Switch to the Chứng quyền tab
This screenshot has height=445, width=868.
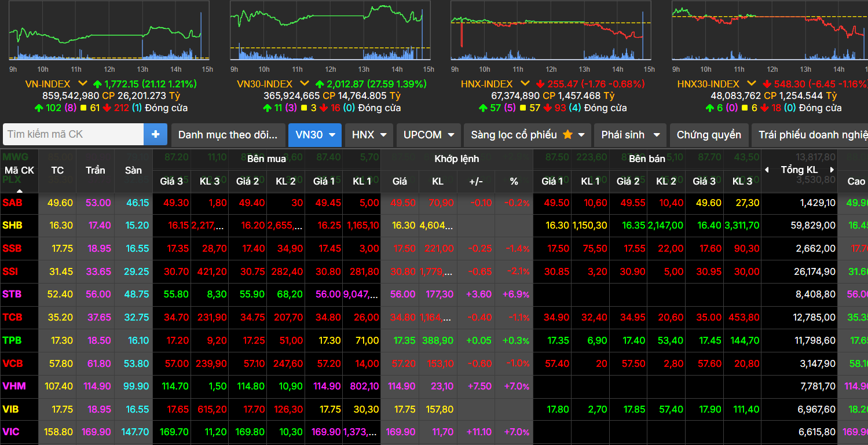pos(709,135)
